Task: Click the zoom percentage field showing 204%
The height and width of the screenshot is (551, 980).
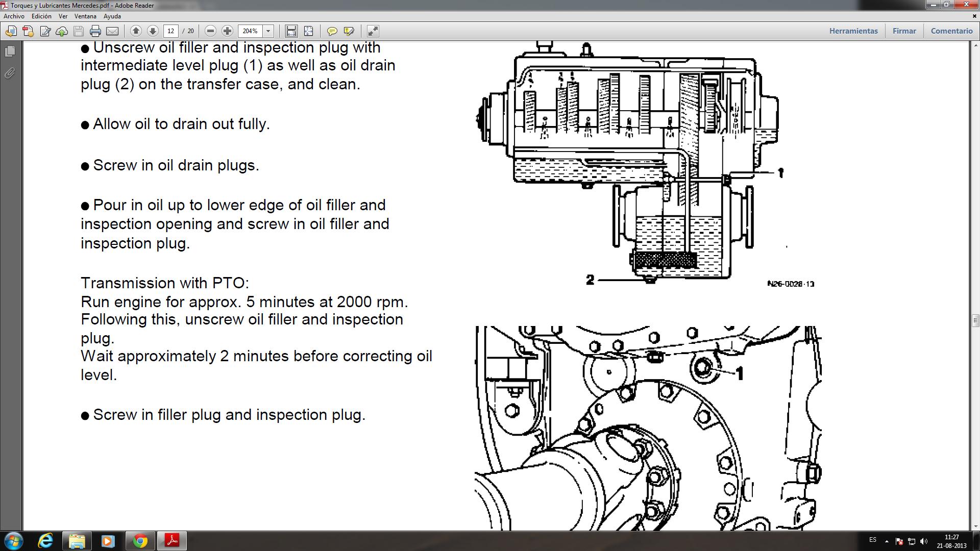Action: (x=250, y=31)
